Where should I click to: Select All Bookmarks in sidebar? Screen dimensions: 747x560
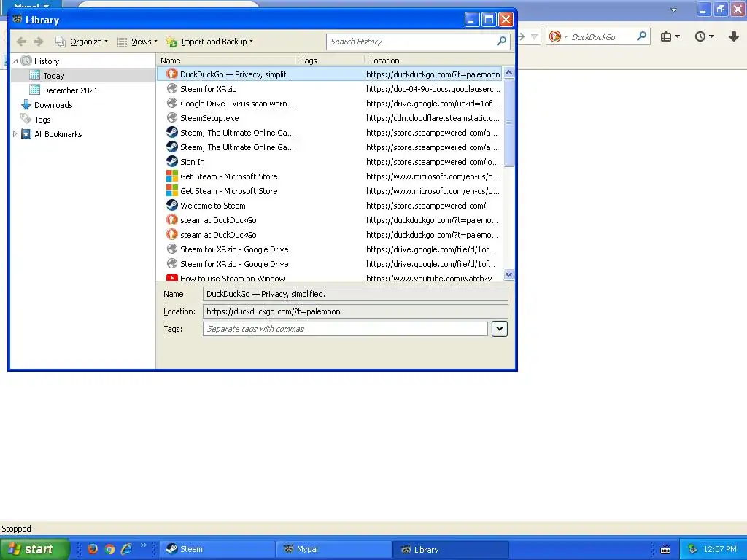coord(58,134)
